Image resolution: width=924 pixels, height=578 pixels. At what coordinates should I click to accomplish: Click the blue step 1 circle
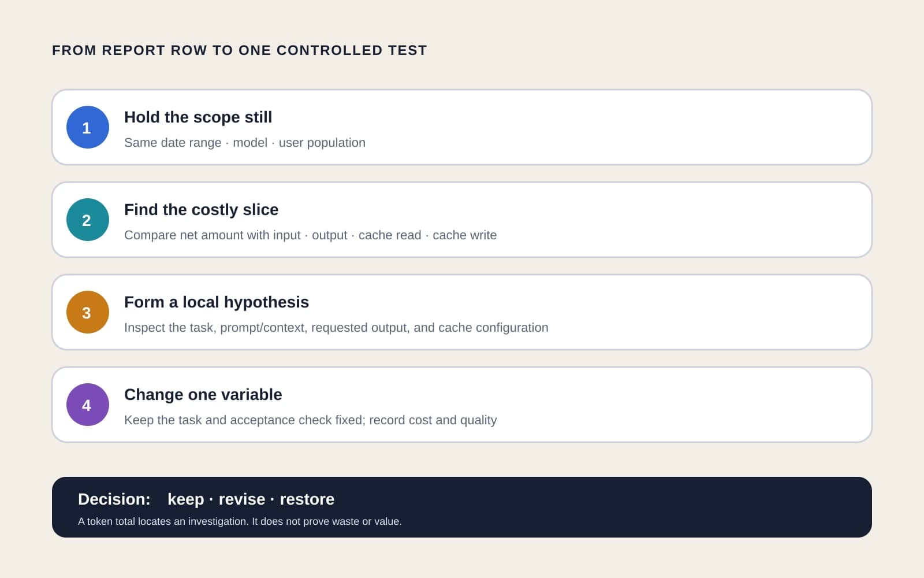click(88, 127)
